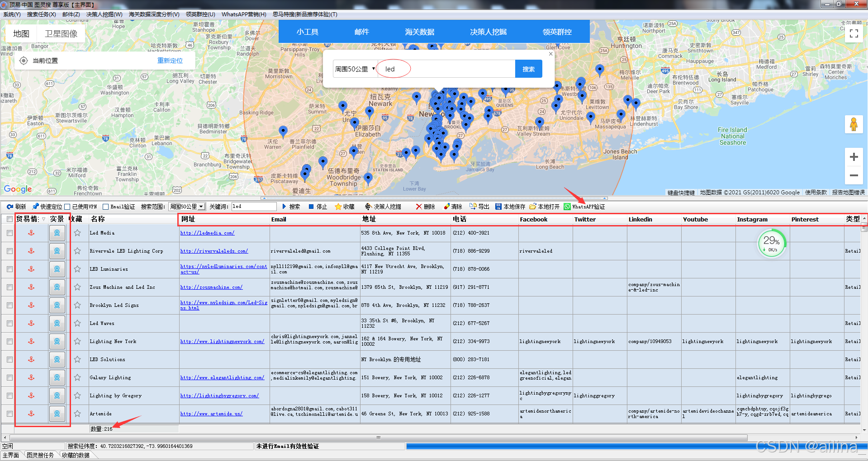Open the zousmachine.com link
The image size is (868, 461).
click(x=211, y=287)
